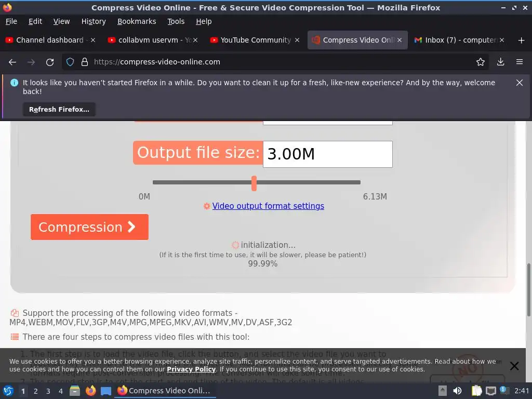Click the network tray icon
This screenshot has height=399, width=532.
[x=491, y=391]
